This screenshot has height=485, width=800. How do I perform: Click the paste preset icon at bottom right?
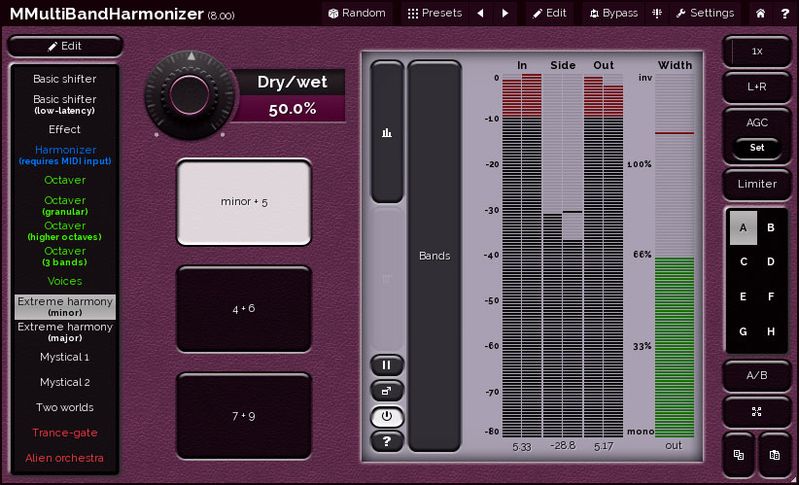(775, 454)
